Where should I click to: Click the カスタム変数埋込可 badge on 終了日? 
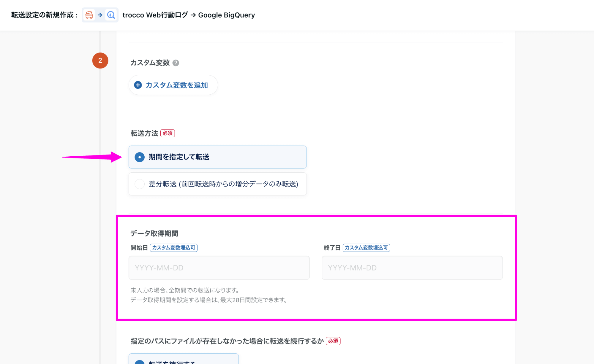(x=366, y=247)
